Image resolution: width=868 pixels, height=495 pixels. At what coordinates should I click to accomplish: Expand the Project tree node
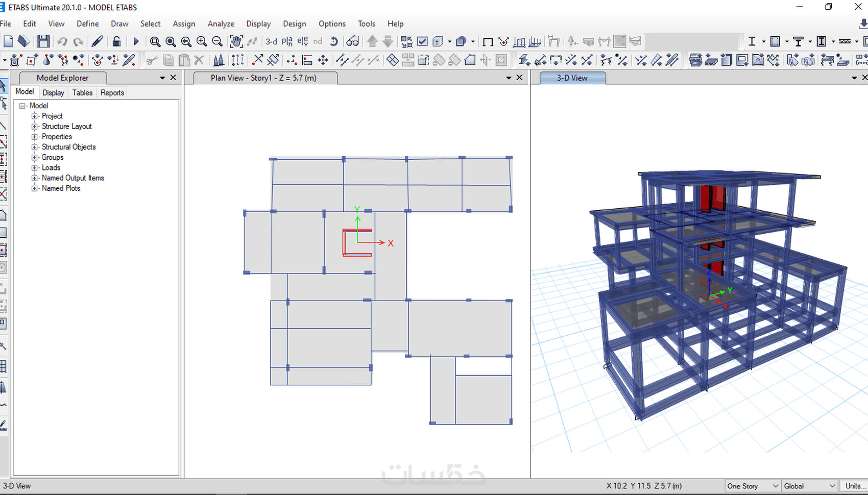tap(35, 116)
